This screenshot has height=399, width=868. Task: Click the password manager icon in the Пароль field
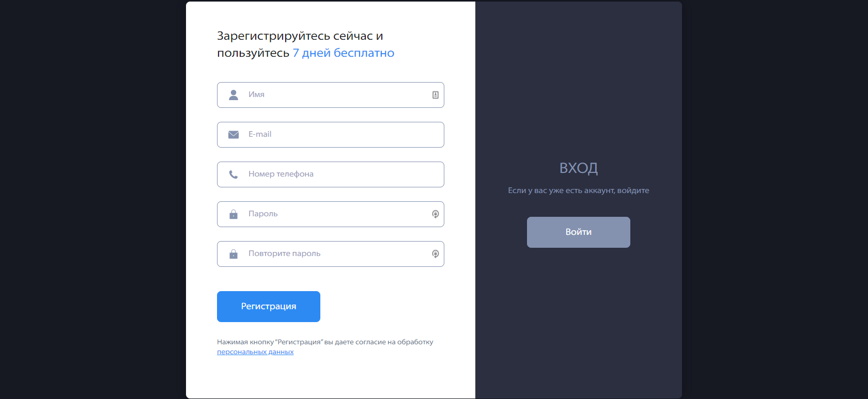coord(436,214)
